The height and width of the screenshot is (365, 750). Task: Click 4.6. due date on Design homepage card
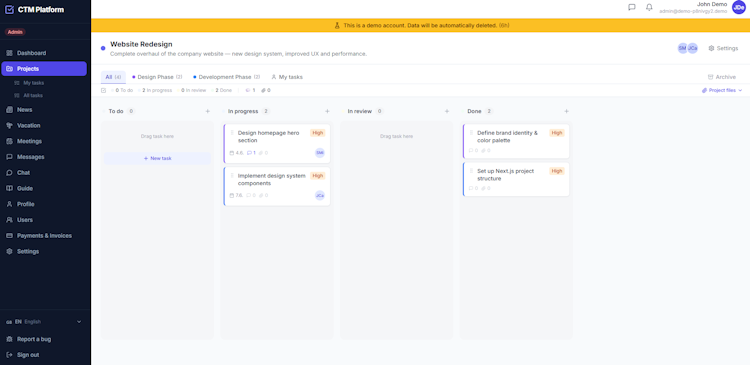click(237, 153)
